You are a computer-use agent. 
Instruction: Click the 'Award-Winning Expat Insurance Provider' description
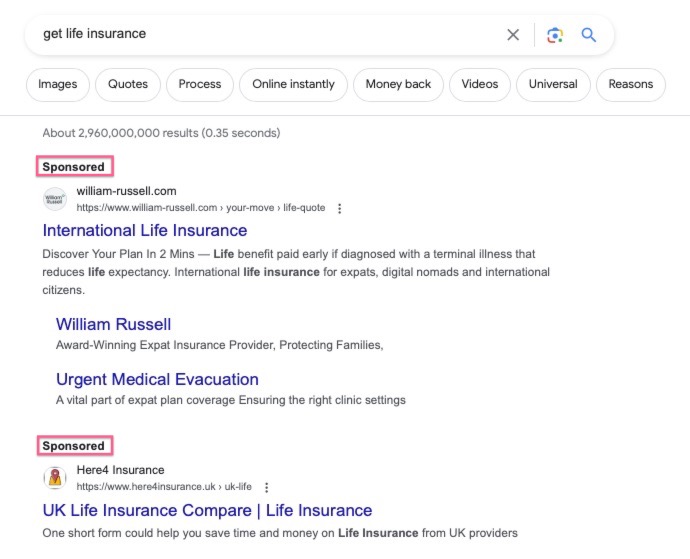tap(220, 345)
